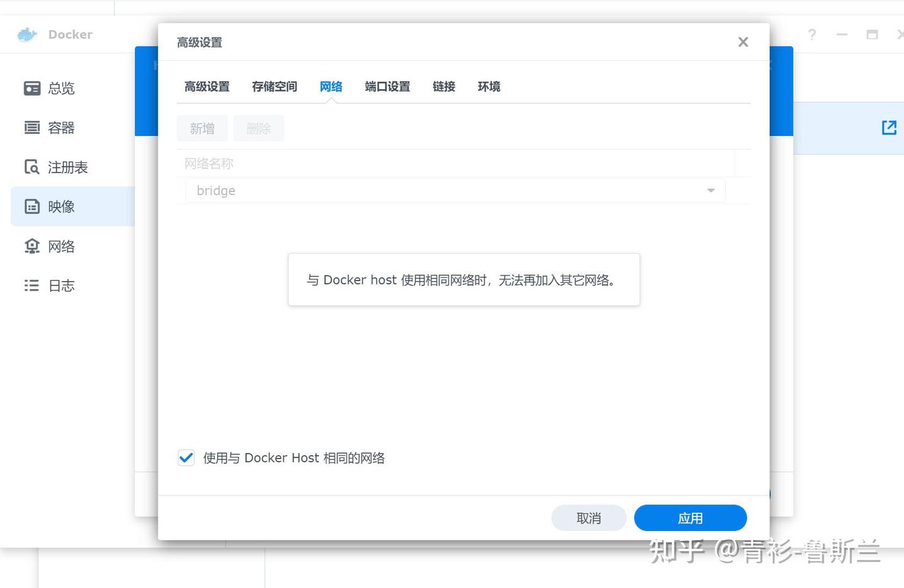Click the 新增 add button
The width and height of the screenshot is (904, 588).
click(x=202, y=128)
